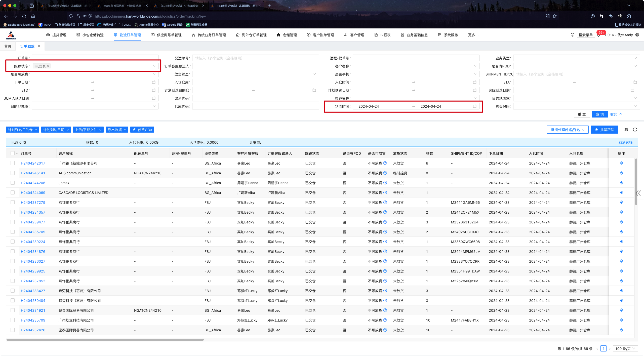The width and height of the screenshot is (644, 356).
Task: Click info icon beside 不可放货 for H2404246141
Action: [x=385, y=173]
